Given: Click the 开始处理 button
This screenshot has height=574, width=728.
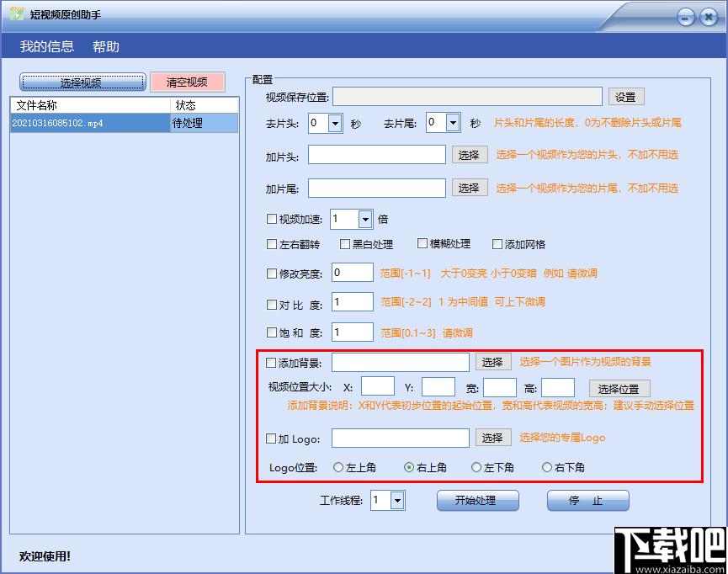Looking at the screenshot, I should pyautogui.click(x=478, y=501).
